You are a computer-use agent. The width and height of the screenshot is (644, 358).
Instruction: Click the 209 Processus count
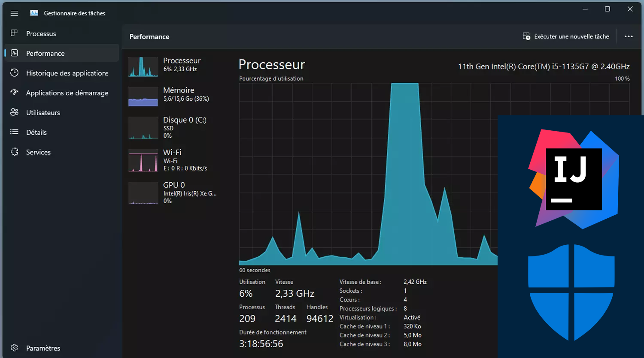[x=247, y=319]
